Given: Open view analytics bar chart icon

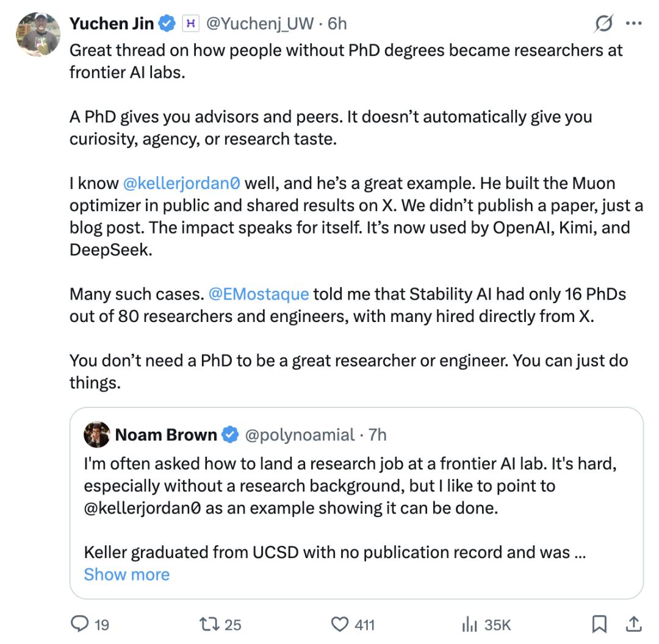Looking at the screenshot, I should (469, 624).
